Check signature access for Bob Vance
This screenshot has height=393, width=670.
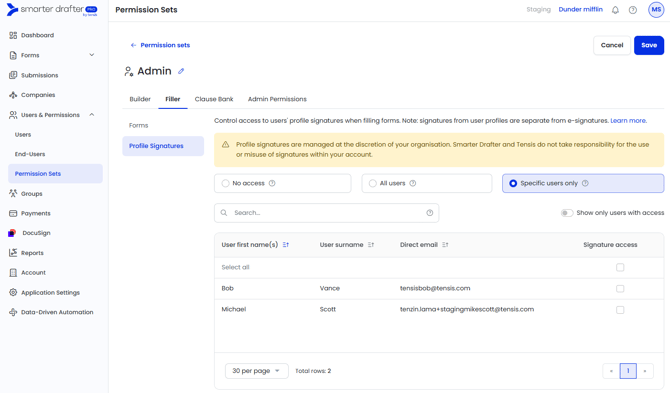point(620,289)
